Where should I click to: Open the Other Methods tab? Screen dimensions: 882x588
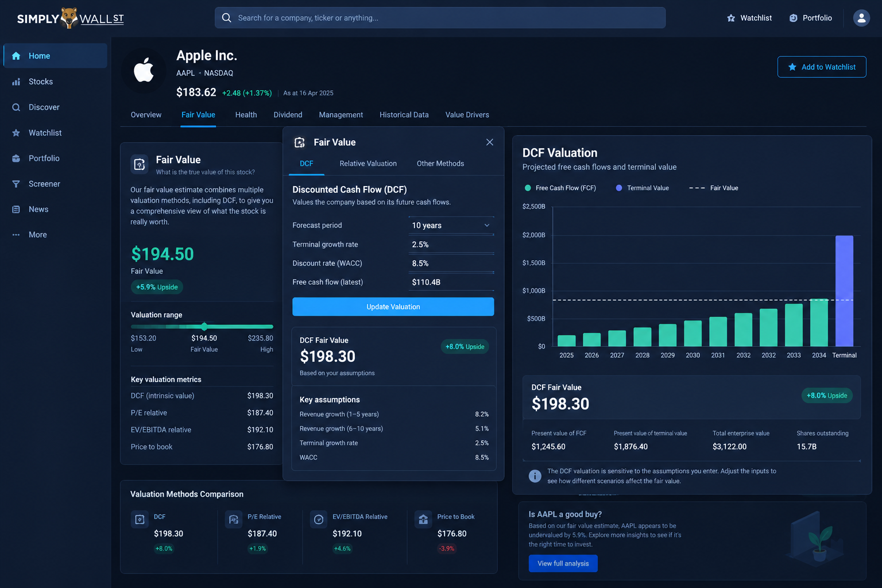click(440, 164)
